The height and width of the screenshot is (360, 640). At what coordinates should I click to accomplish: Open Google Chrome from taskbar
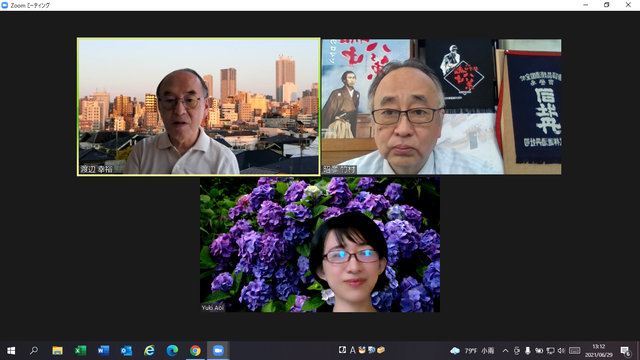point(195,351)
